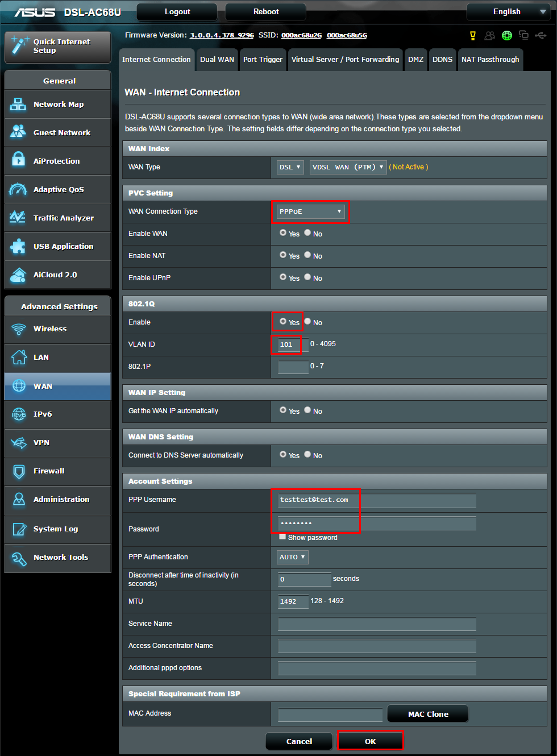
Task: Click the firmware version link
Action: click(221, 34)
